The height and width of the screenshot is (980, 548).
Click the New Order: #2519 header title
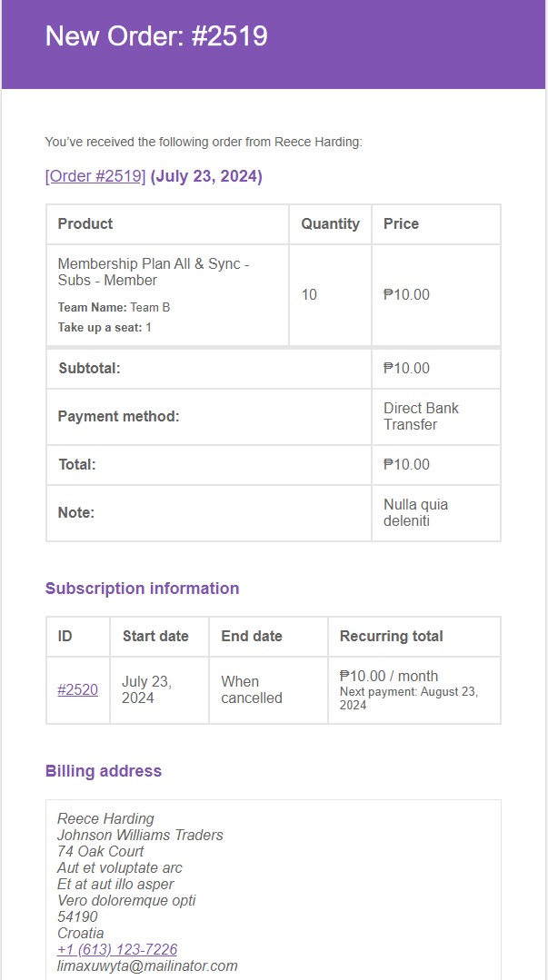pos(156,36)
